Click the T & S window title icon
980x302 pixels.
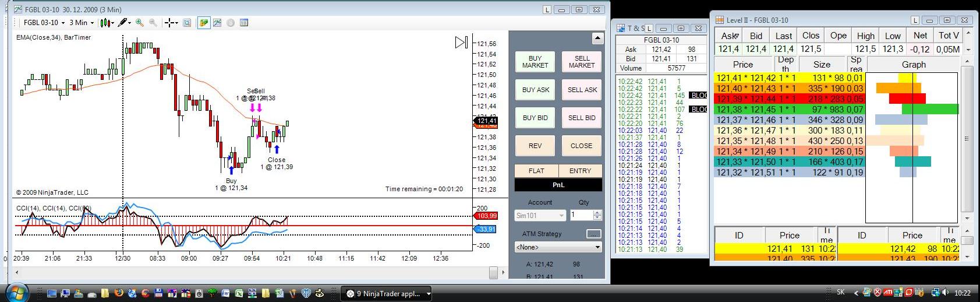621,28
